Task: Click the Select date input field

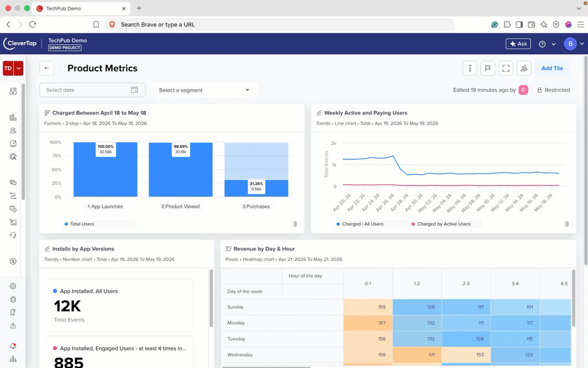Action: point(92,90)
